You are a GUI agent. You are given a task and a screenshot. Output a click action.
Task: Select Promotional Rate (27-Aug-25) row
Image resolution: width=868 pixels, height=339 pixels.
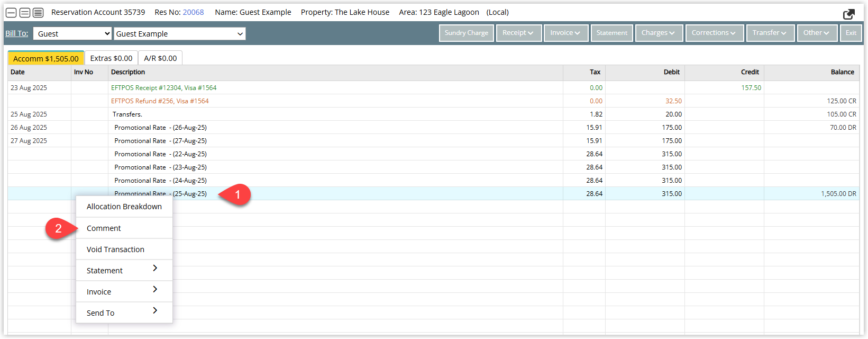tap(434, 141)
